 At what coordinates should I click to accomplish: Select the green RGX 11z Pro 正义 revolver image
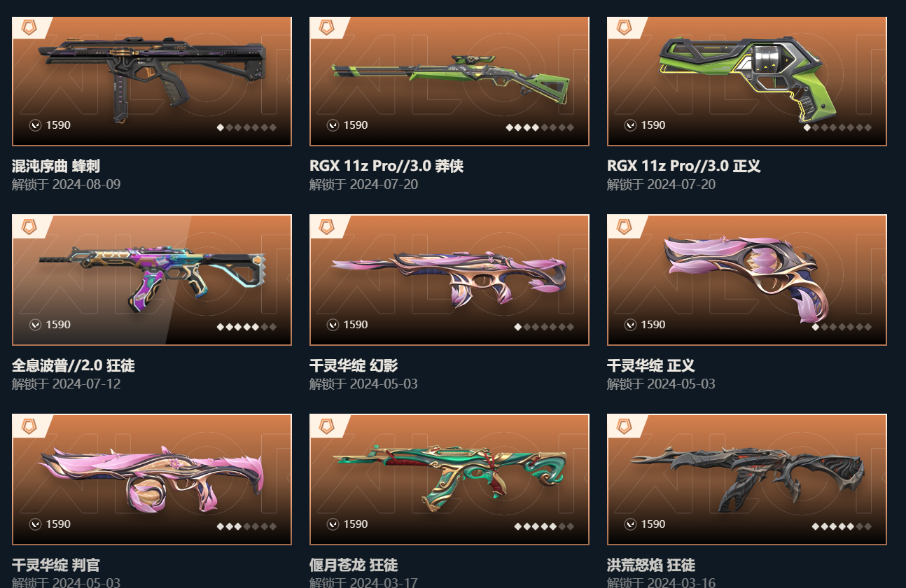click(747, 75)
